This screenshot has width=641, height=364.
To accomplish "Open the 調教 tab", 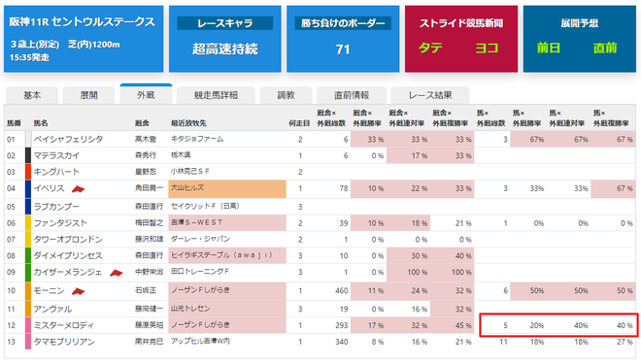I will coord(286,95).
